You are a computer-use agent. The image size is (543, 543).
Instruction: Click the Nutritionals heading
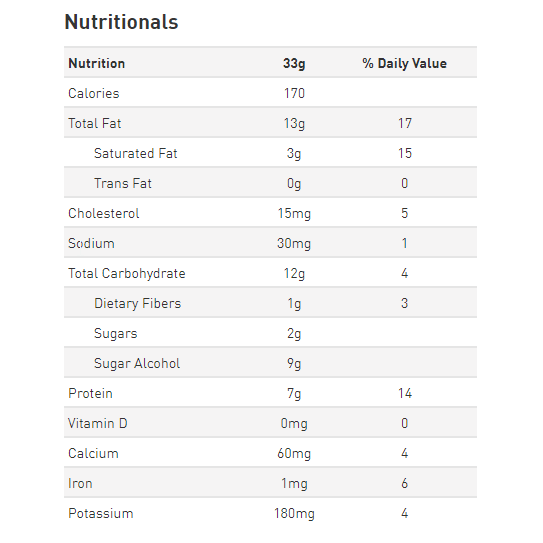coord(121,22)
